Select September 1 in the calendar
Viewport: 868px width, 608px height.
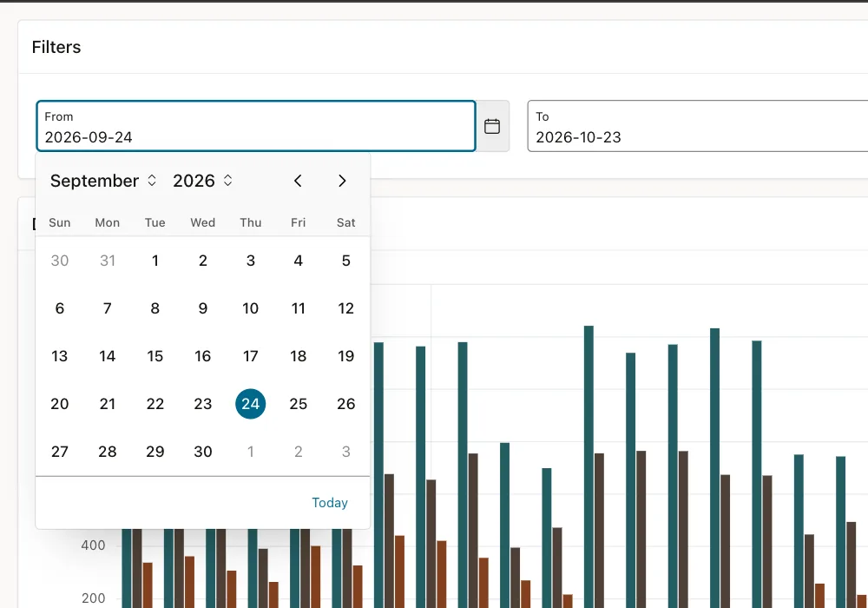(x=155, y=261)
